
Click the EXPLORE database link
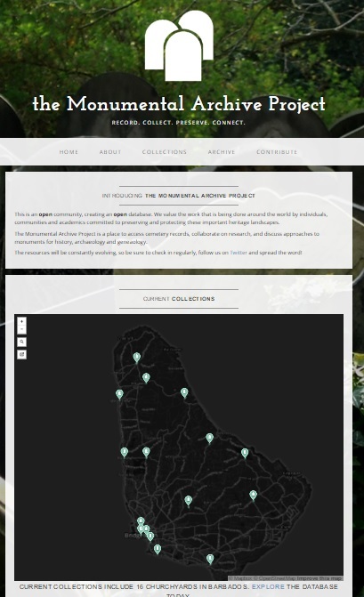coord(268,586)
